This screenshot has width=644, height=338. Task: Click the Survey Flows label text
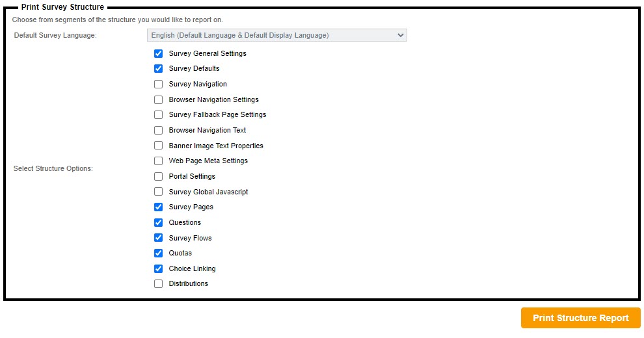[190, 238]
